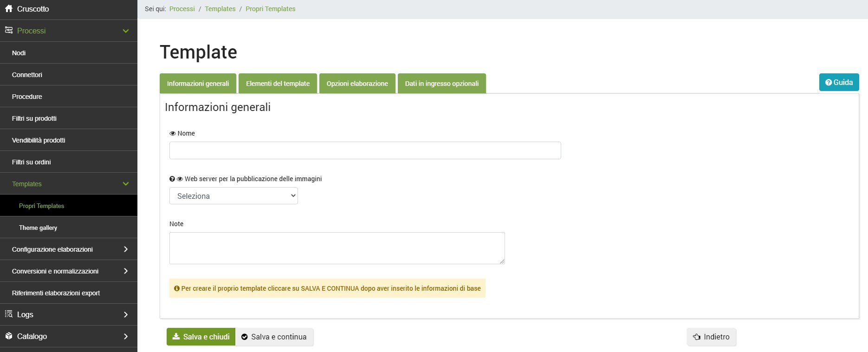Focus the Nome text input field
The image size is (868, 352).
[x=365, y=150]
